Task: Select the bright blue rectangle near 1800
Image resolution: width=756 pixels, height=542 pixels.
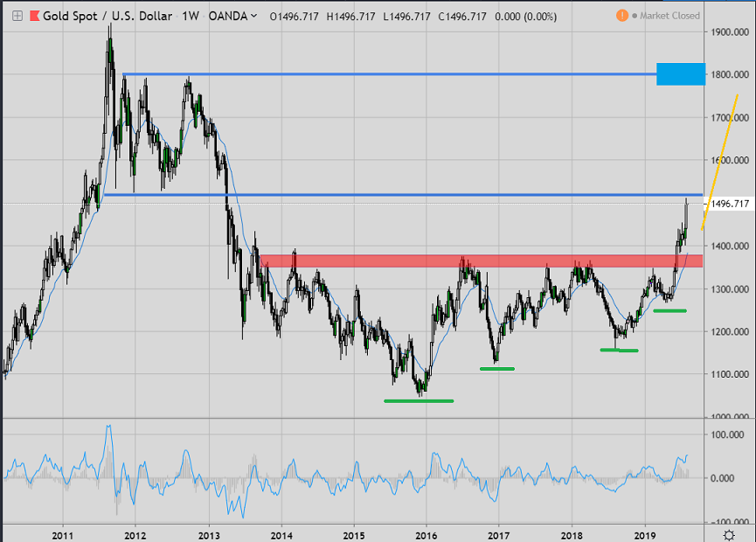Action: tap(680, 74)
